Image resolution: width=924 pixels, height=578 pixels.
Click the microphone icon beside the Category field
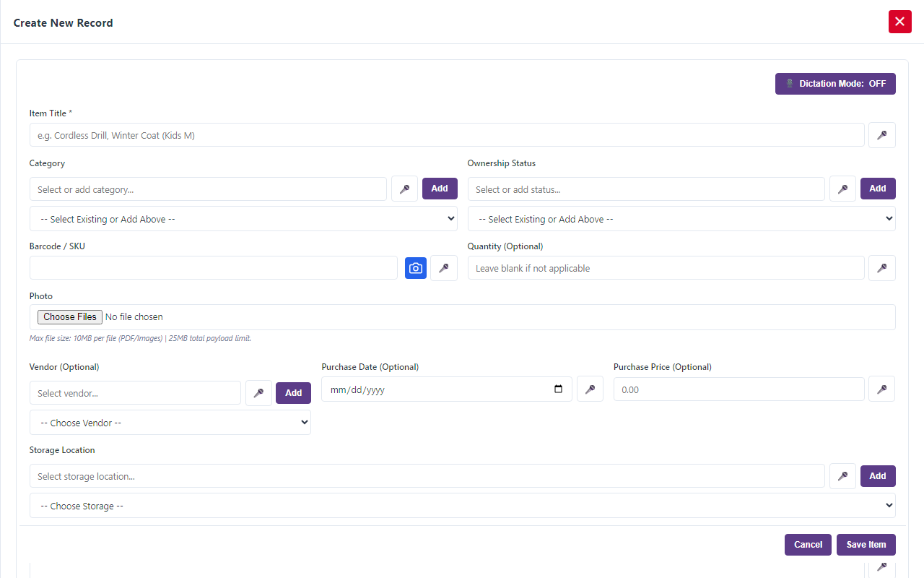pyautogui.click(x=404, y=189)
